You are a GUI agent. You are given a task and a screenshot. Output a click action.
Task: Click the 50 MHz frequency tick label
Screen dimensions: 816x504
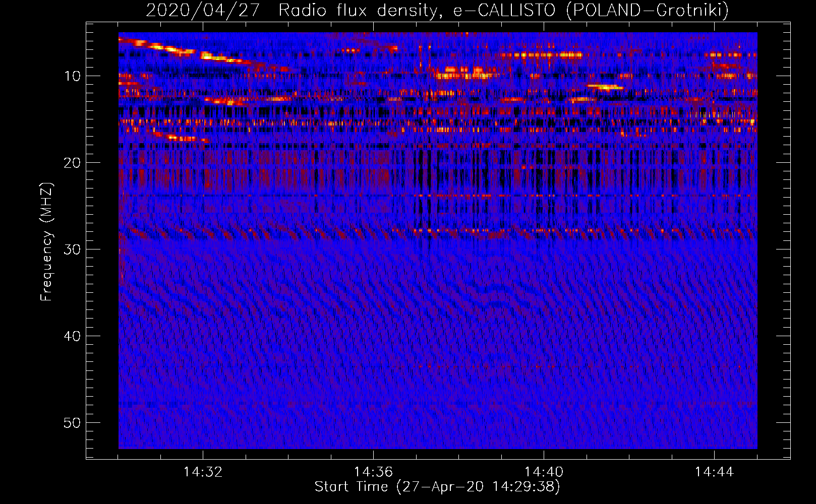(x=73, y=423)
